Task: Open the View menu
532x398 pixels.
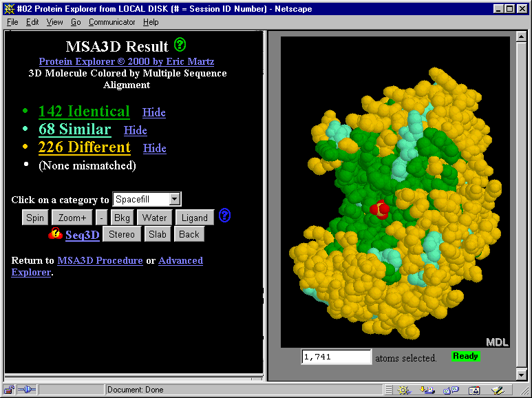Action: click(x=54, y=22)
